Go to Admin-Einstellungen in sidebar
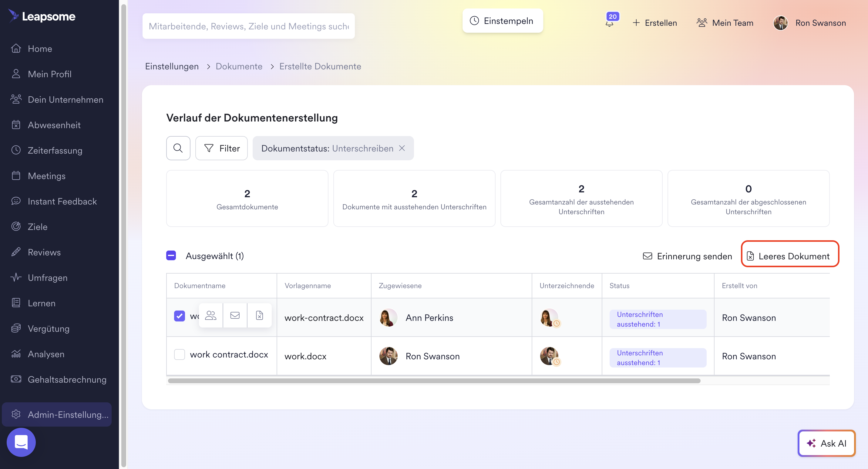Image resolution: width=868 pixels, height=469 pixels. [x=57, y=414]
